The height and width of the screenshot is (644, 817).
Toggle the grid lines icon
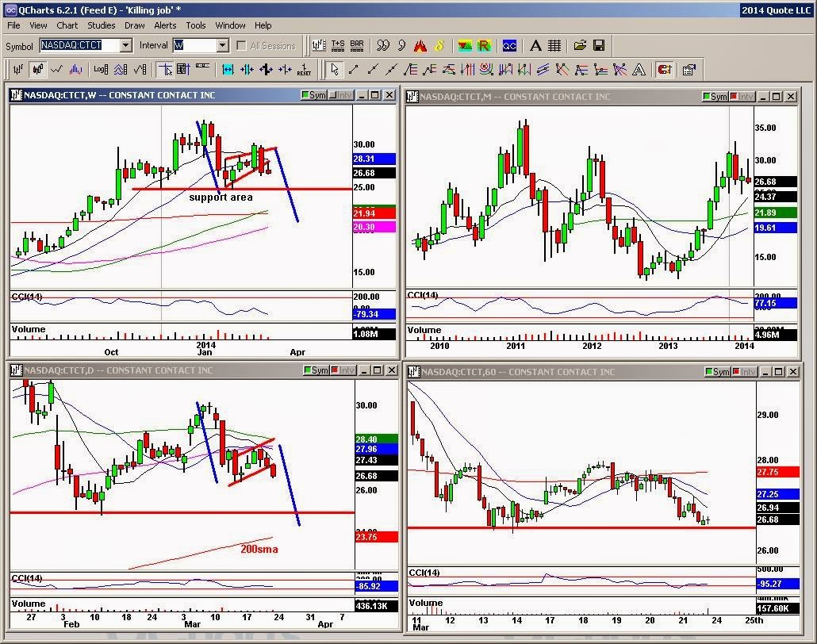click(554, 46)
